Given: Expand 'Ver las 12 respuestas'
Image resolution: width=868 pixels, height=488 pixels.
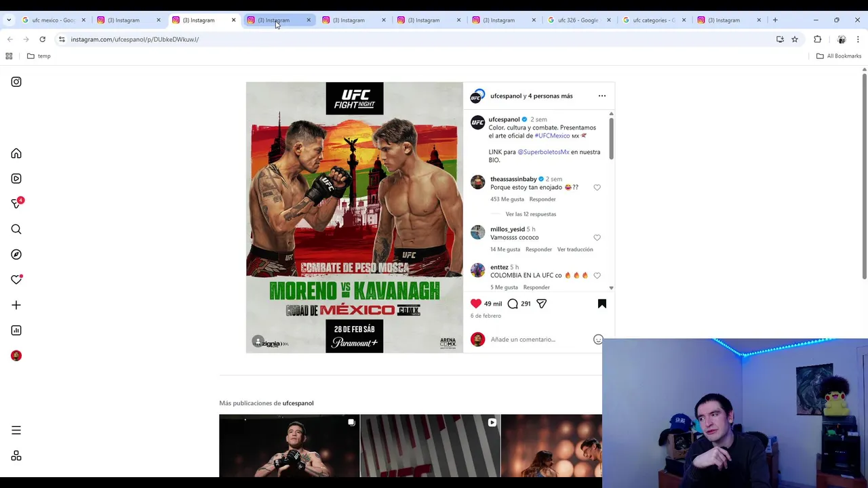Looking at the screenshot, I should pyautogui.click(x=530, y=214).
